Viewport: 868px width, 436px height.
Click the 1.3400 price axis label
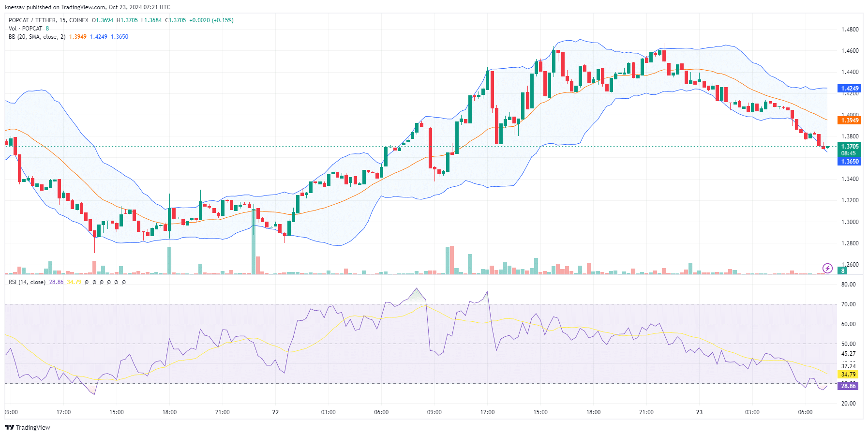[850, 179]
